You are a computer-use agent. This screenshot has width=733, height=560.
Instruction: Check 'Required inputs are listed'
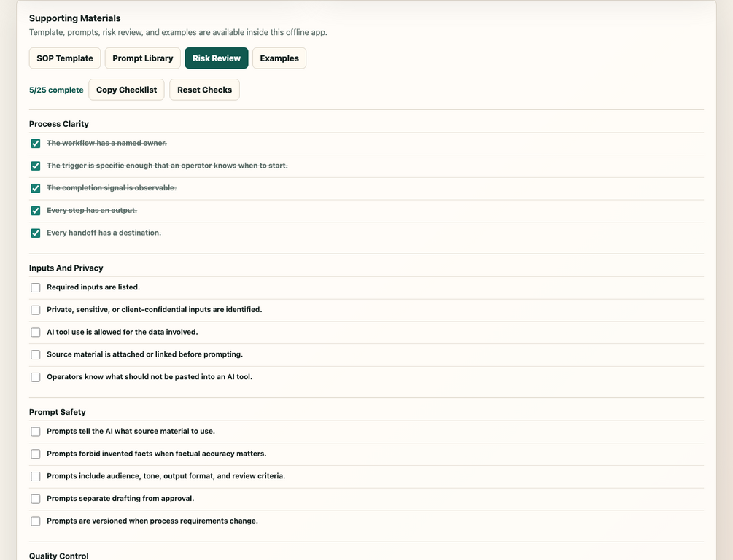(36, 287)
